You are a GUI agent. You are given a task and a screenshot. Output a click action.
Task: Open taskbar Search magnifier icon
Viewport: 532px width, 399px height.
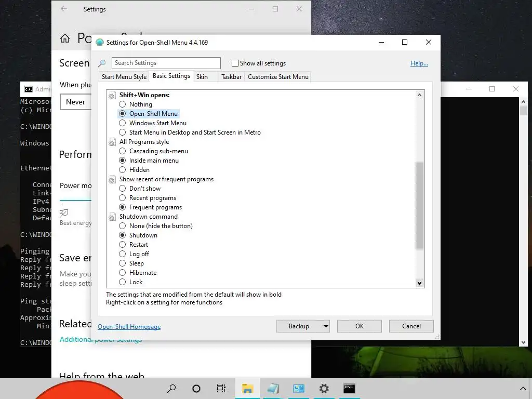pyautogui.click(x=171, y=389)
